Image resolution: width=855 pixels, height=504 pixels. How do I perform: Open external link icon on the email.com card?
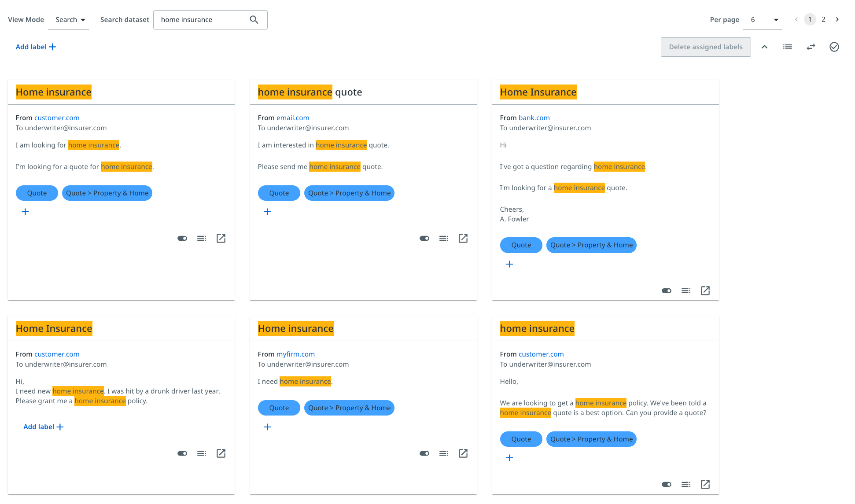pyautogui.click(x=463, y=238)
